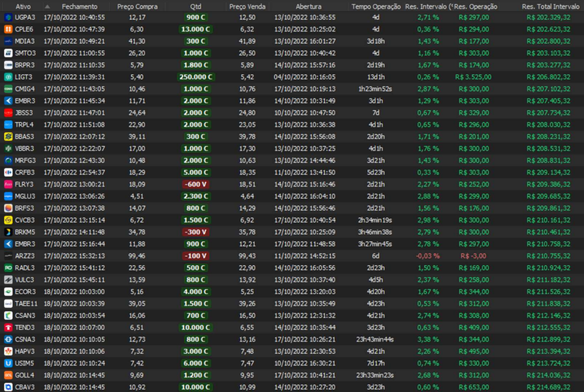Screen dimensions: 584x392
Task: Click the orange CPLE6 logo icon
Action: 8,29
